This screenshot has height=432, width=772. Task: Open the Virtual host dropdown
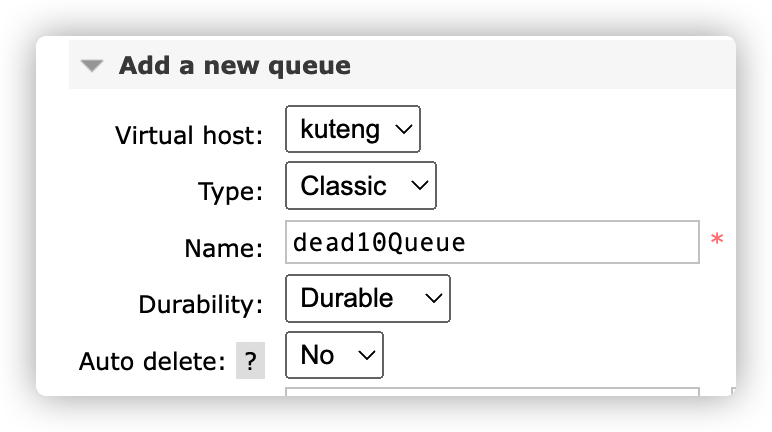pos(353,130)
